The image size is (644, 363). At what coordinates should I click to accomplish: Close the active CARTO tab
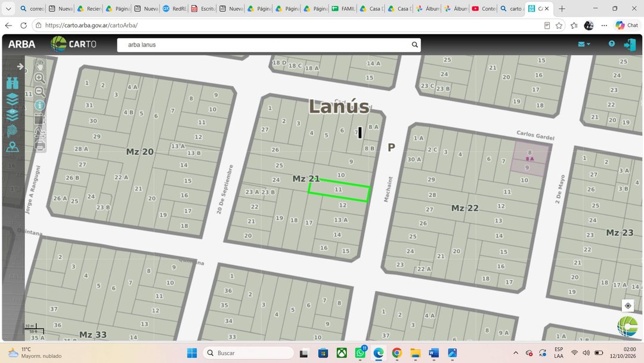547,8
